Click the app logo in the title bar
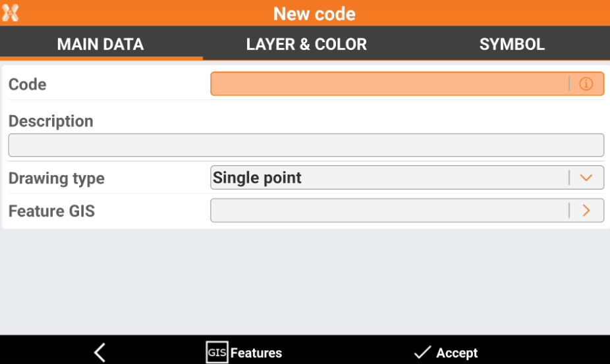610x364 pixels. (11, 13)
